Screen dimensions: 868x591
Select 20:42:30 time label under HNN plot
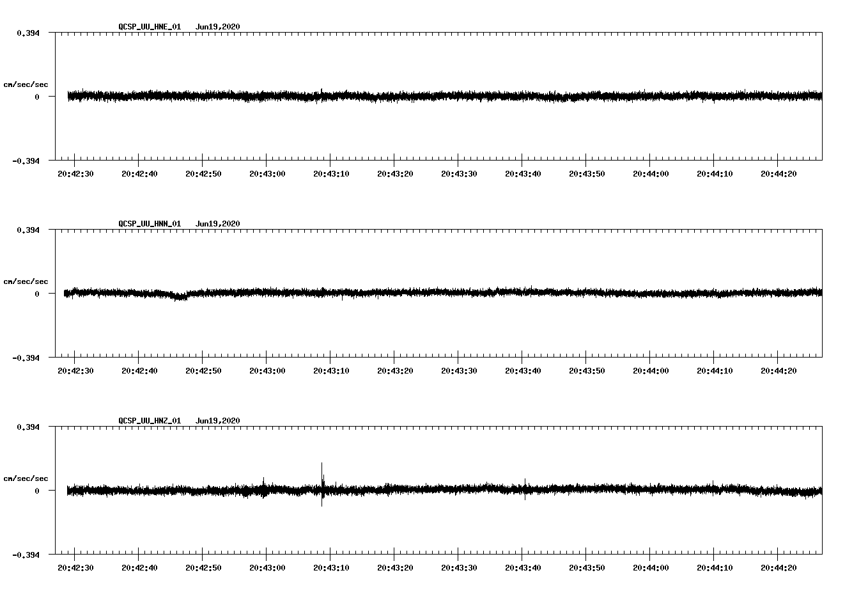coord(75,371)
